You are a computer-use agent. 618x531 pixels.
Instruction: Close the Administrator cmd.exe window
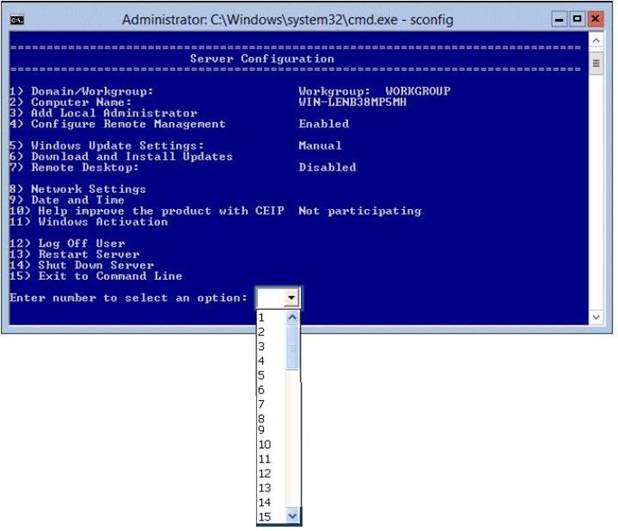pos(596,19)
